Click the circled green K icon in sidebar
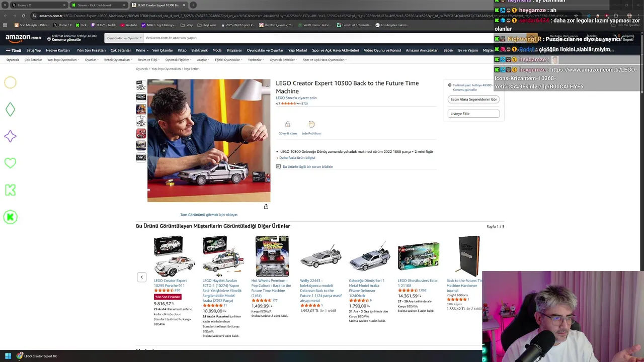This screenshot has height=362, width=644. click(10, 217)
